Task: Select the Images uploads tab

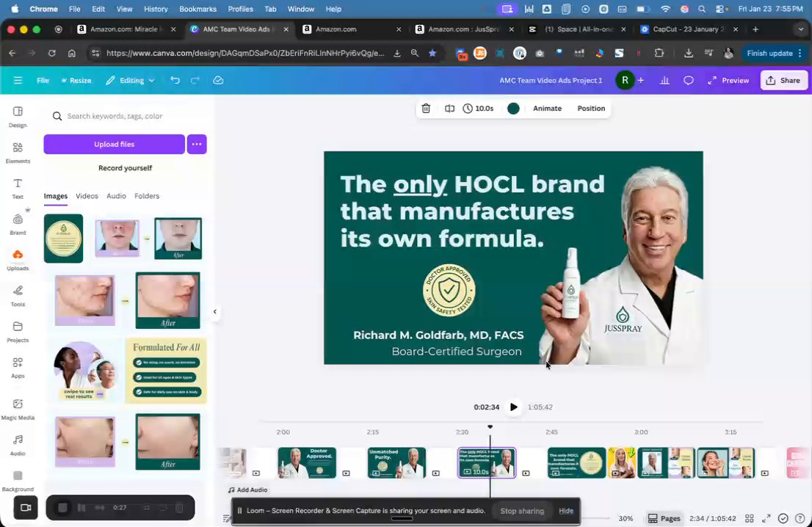Action: click(55, 196)
